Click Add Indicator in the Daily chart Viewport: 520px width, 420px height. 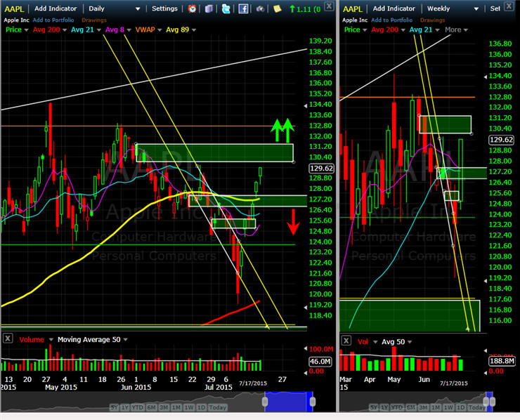pyautogui.click(x=56, y=8)
